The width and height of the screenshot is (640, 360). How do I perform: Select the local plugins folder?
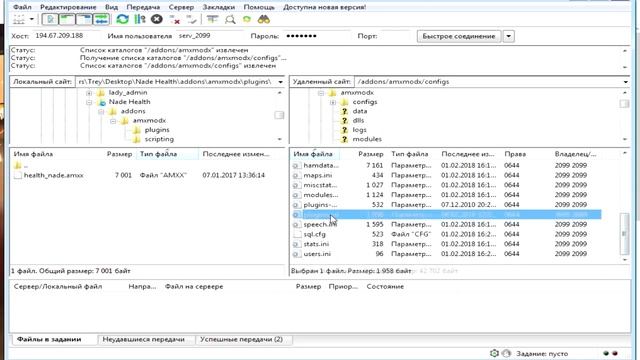click(157, 130)
